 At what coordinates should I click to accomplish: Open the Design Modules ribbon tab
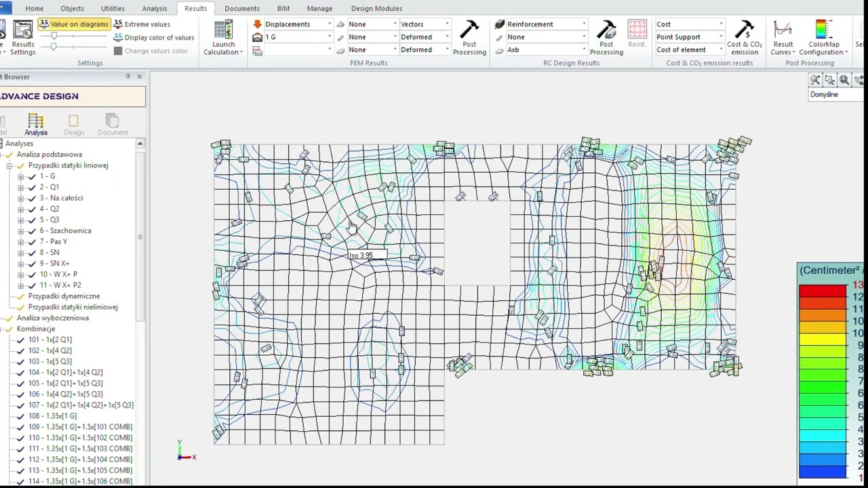[376, 8]
